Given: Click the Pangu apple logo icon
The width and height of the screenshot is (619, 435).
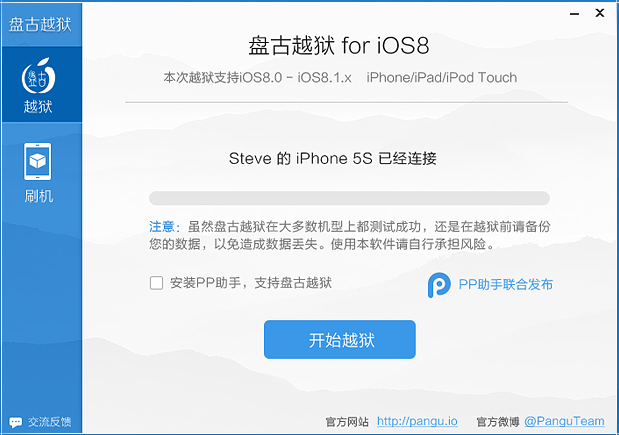Looking at the screenshot, I should (38, 76).
